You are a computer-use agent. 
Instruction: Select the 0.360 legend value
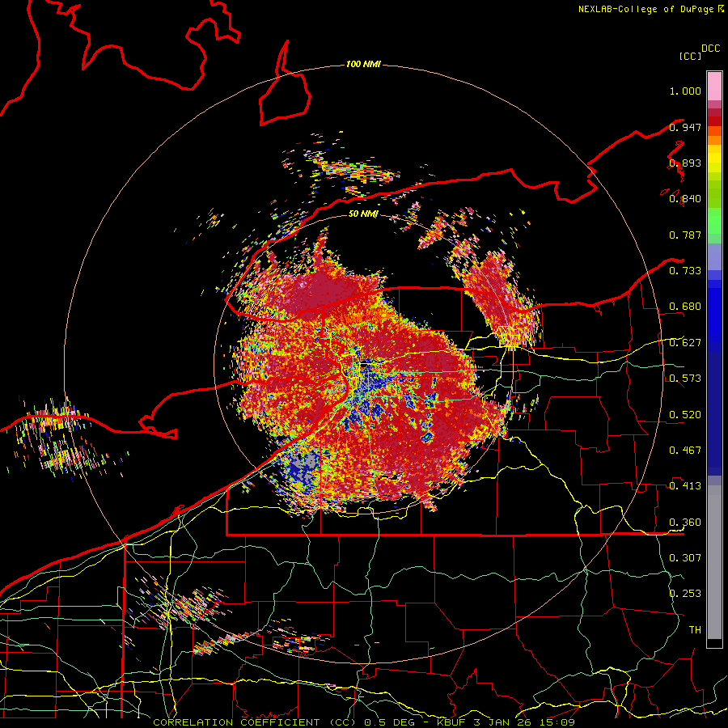point(685,522)
